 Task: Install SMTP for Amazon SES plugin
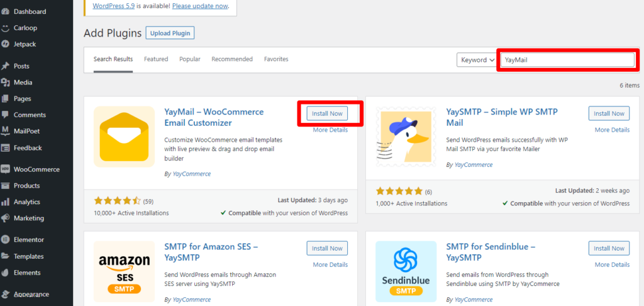pos(327,249)
